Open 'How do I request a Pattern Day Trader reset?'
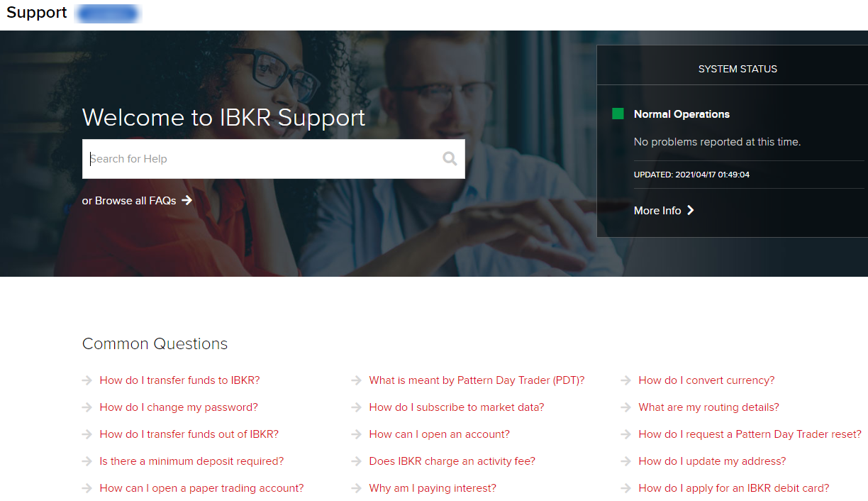Image resolution: width=868 pixels, height=501 pixels. 750,434
